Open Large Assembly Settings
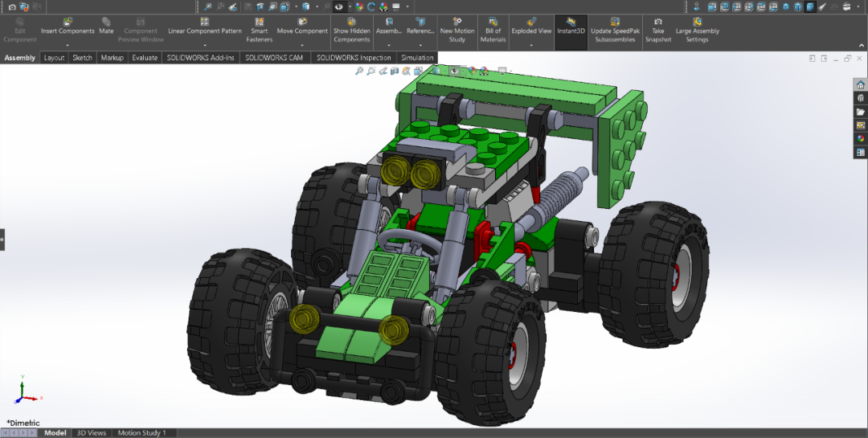The height and width of the screenshot is (438, 868). click(x=697, y=30)
